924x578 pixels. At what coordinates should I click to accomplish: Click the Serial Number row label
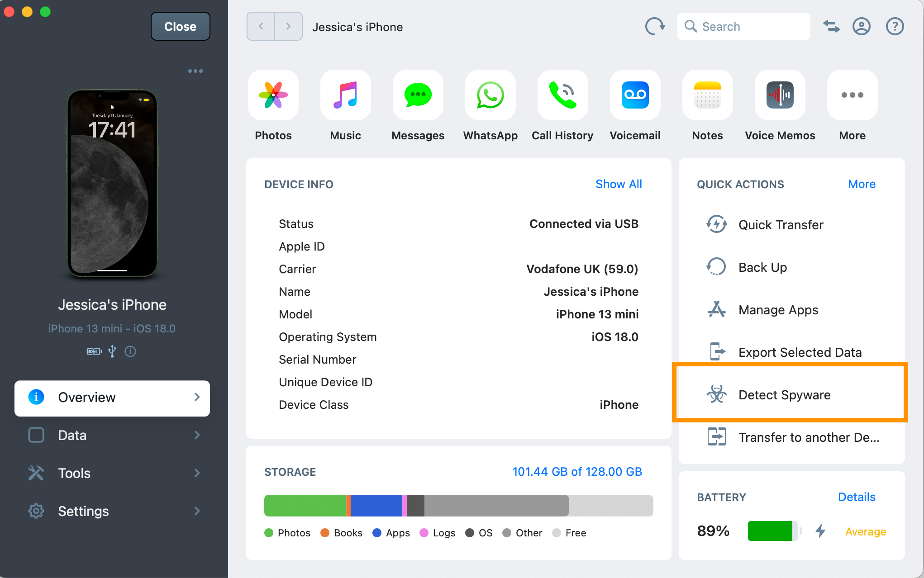coord(318,360)
